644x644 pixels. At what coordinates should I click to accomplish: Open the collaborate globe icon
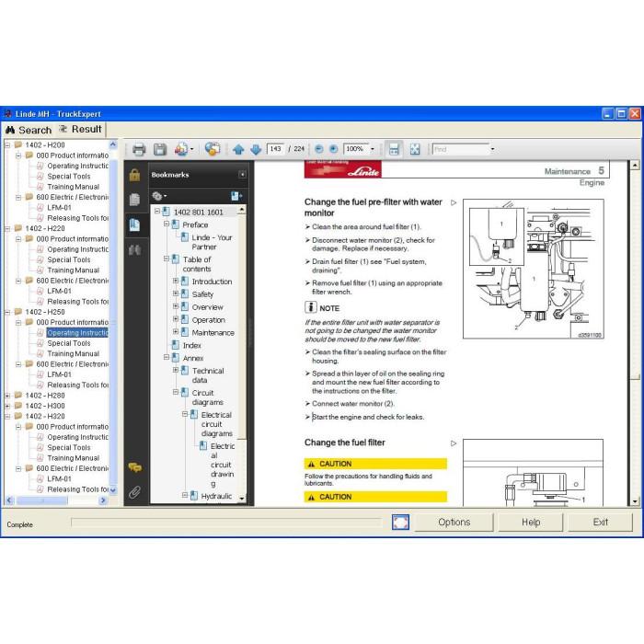click(213, 149)
